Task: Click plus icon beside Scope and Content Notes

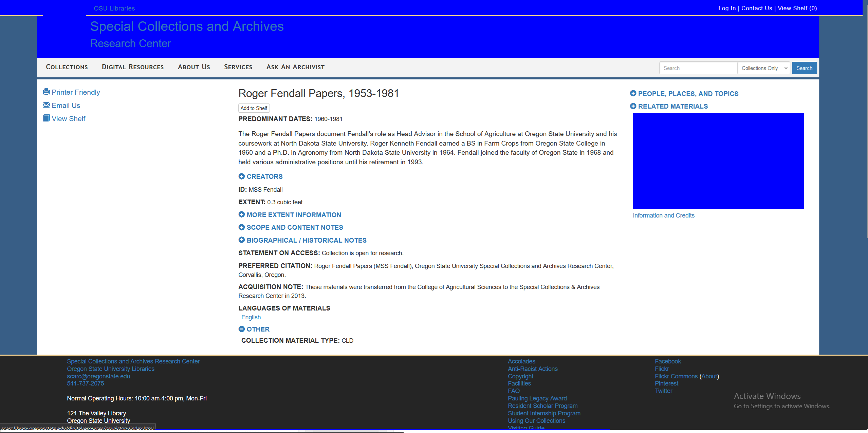Action: coord(242,227)
